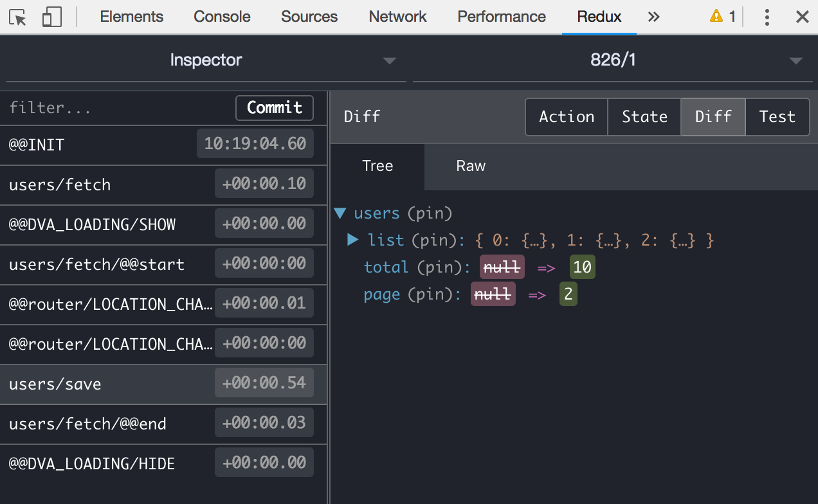The image size is (818, 504).
Task: Open the Inspector monitor dropdown
Action: point(206,60)
